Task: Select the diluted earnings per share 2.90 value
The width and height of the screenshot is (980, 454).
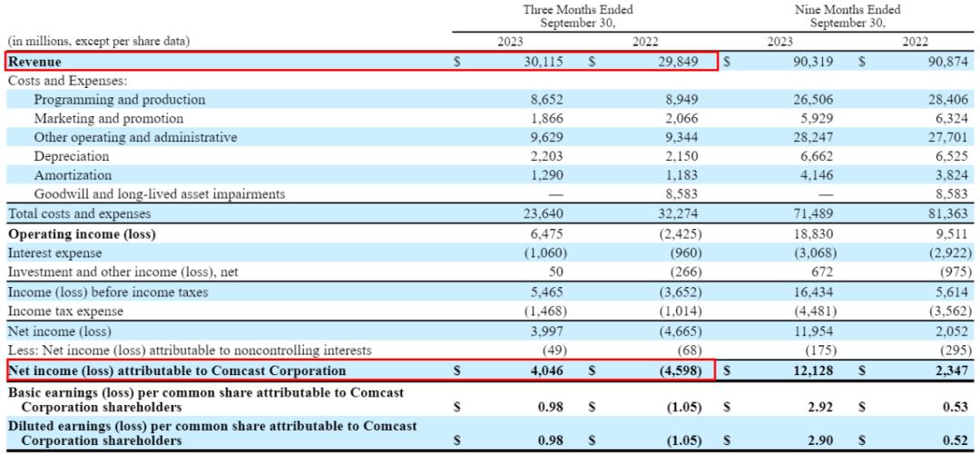Action: coord(818,440)
